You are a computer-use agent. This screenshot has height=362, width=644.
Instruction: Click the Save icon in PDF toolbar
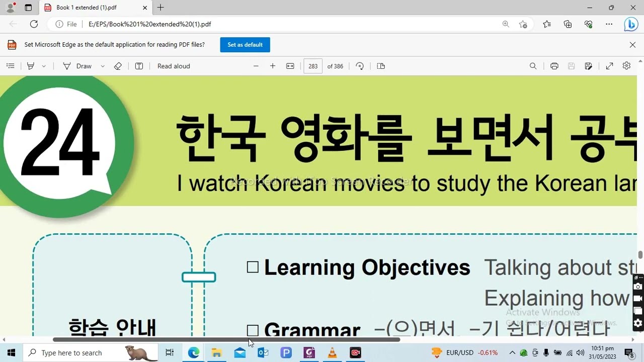571,66
